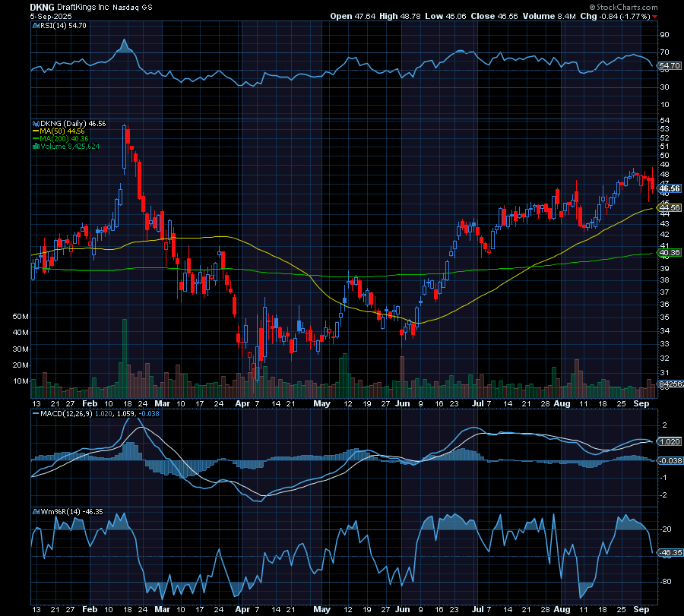Click the DKNG candlestick legend icon

tap(36, 122)
